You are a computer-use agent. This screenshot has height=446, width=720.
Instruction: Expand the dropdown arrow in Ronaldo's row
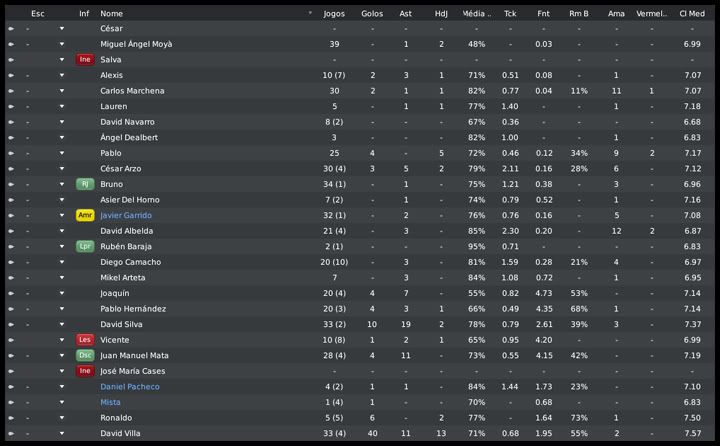click(62, 418)
